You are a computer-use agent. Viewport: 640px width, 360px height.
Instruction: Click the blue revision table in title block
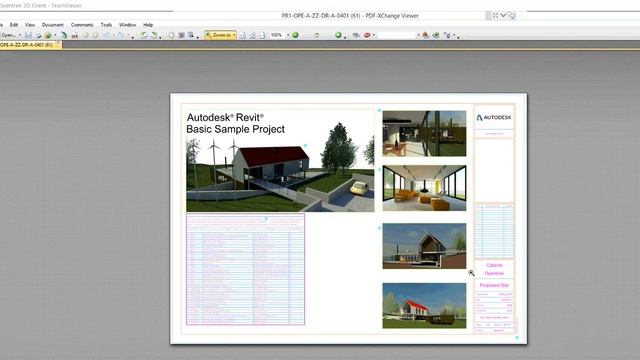click(x=494, y=230)
